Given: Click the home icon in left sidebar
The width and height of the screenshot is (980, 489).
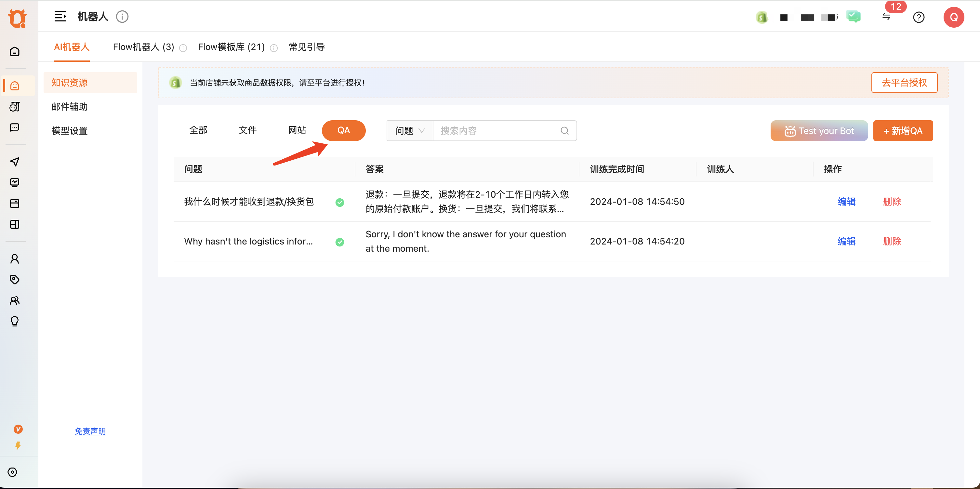Looking at the screenshot, I should 14,51.
